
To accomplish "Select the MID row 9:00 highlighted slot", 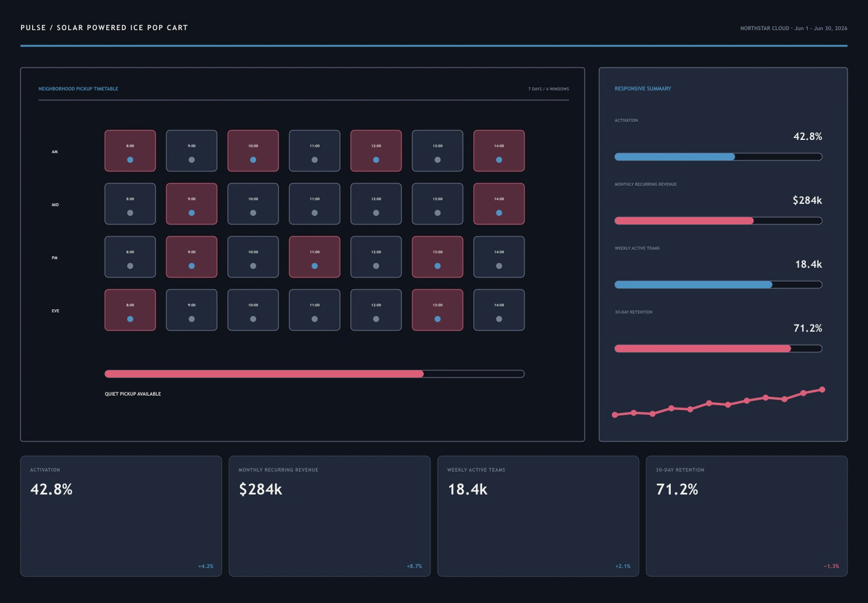I will click(x=192, y=204).
